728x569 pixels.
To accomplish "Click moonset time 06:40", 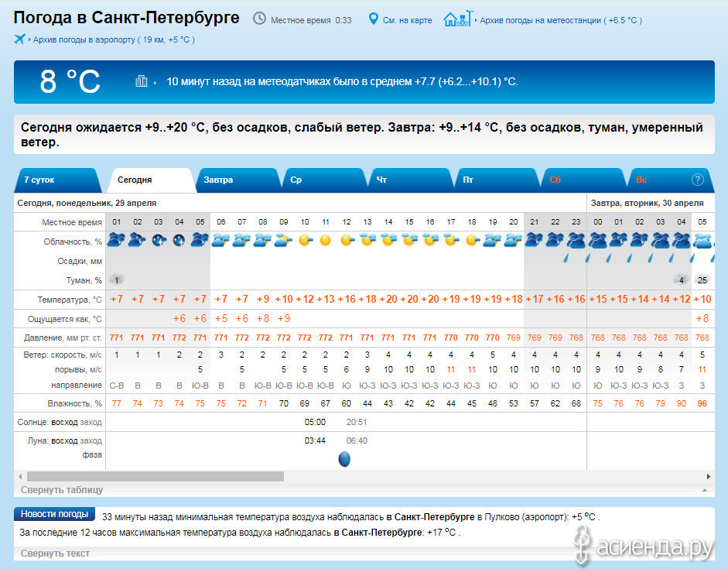I will (x=357, y=440).
